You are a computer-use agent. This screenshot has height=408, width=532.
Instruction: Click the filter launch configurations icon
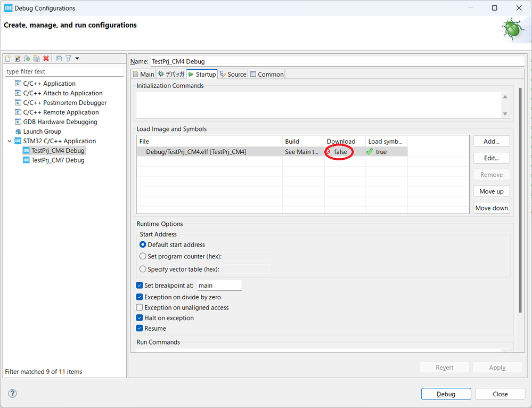[69, 59]
